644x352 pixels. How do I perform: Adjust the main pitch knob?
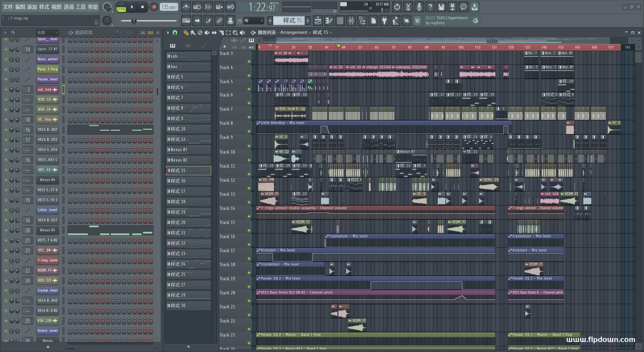click(x=107, y=21)
